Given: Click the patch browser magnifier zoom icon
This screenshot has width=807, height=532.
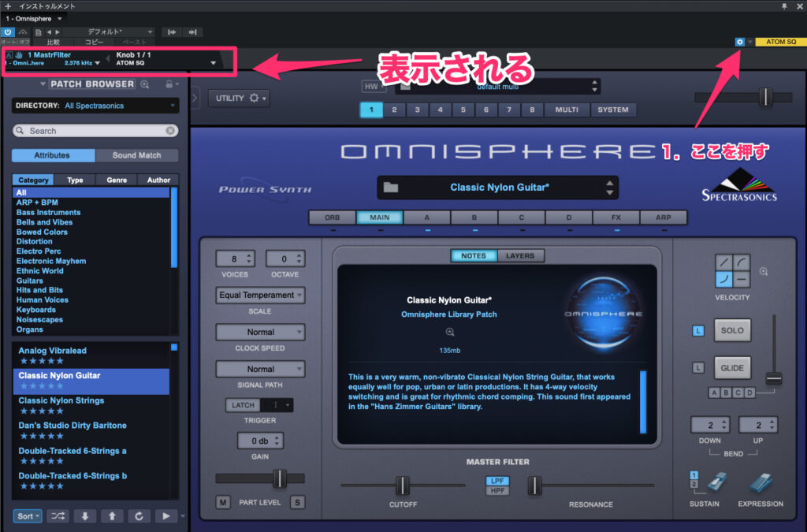Looking at the screenshot, I should [x=144, y=84].
